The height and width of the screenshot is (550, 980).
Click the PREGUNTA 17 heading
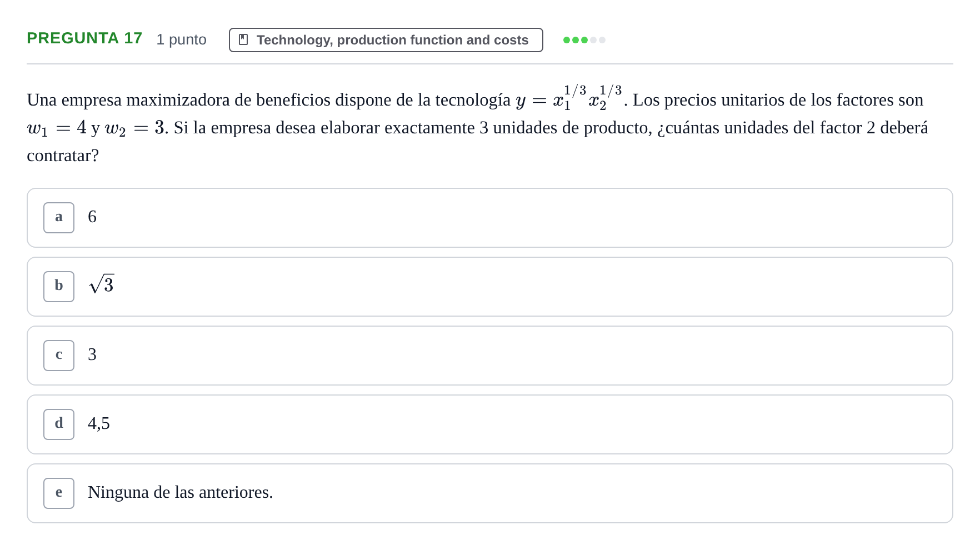point(84,38)
